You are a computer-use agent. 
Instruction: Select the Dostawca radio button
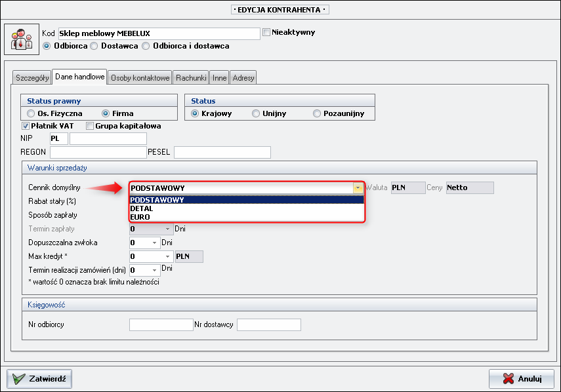point(94,46)
